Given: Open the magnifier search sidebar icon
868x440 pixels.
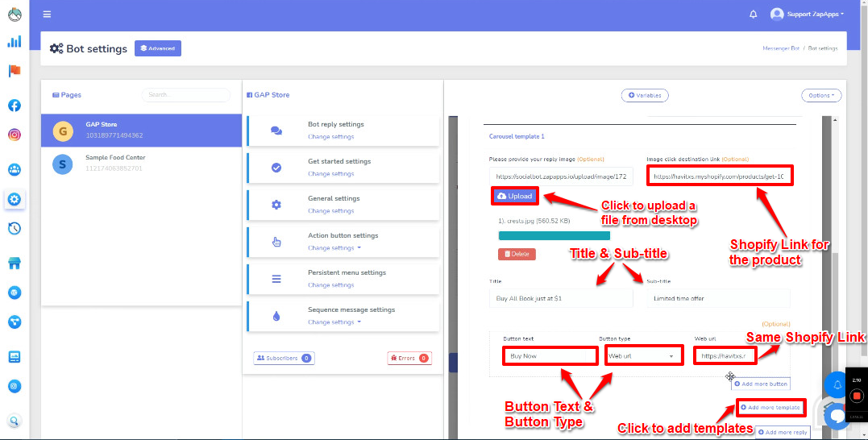Looking at the screenshot, I should pos(15,421).
